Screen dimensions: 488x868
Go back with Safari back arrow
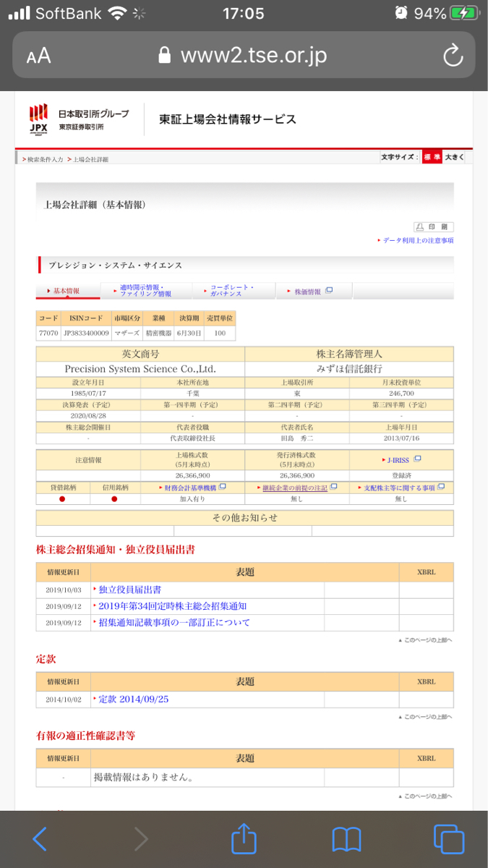click(40, 839)
